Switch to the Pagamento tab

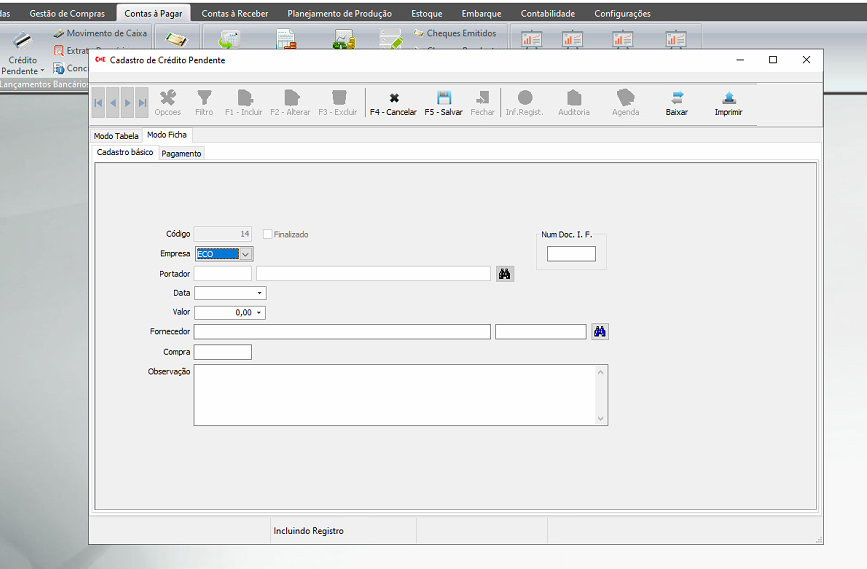[x=181, y=153]
